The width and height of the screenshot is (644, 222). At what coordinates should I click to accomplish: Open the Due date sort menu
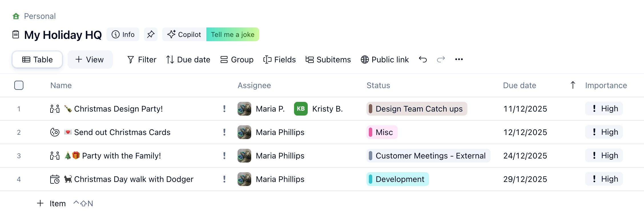click(x=188, y=60)
